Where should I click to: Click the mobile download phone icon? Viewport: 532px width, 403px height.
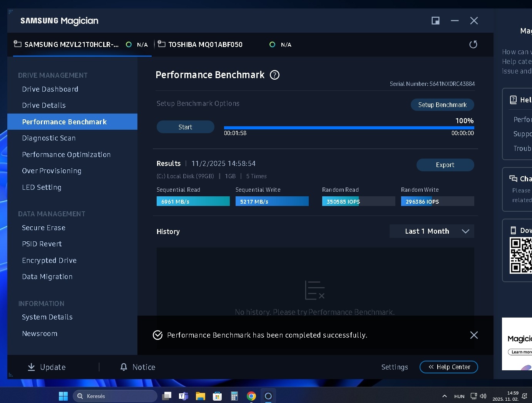pyautogui.click(x=513, y=231)
